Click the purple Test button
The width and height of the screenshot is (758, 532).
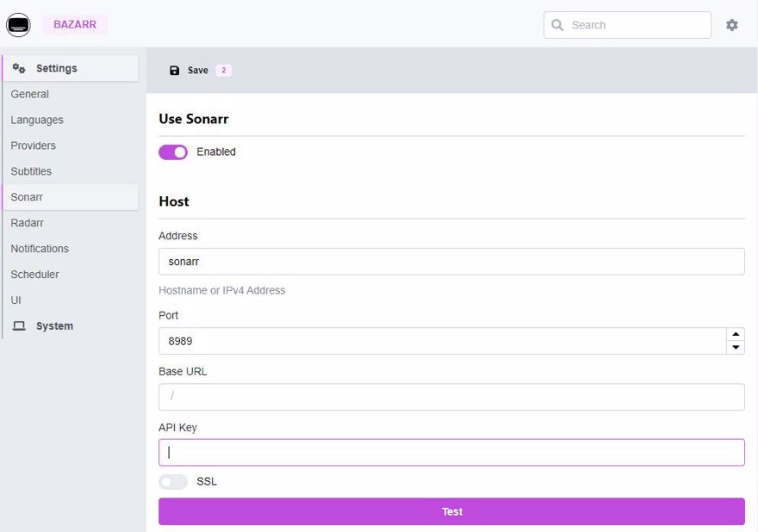click(x=451, y=511)
